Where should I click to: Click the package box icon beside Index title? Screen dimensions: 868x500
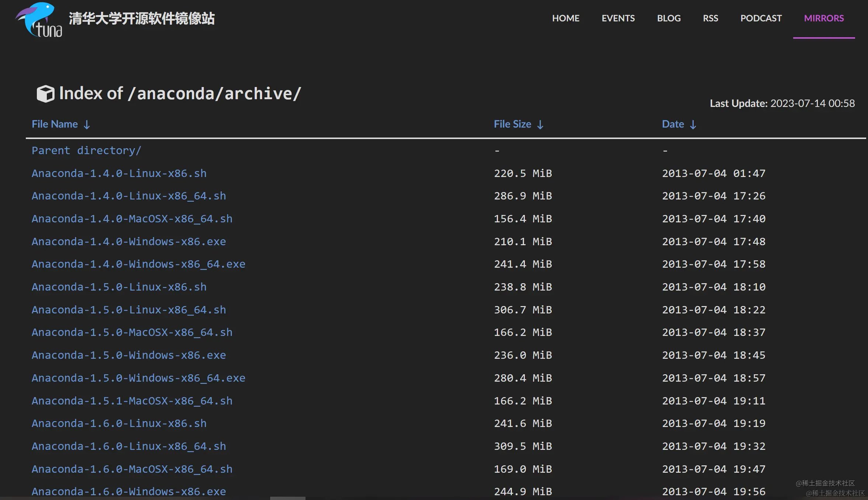coord(45,94)
